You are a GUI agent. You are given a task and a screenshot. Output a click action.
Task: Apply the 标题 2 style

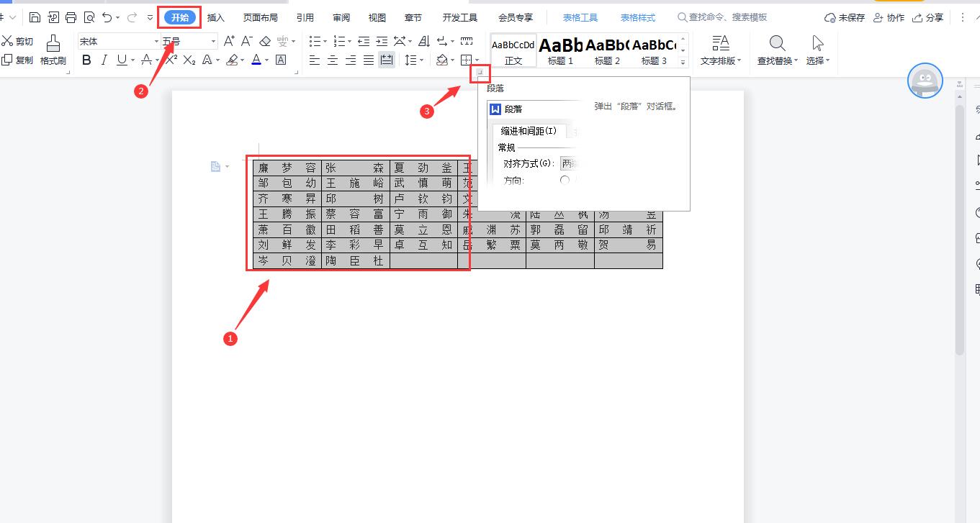click(x=607, y=50)
